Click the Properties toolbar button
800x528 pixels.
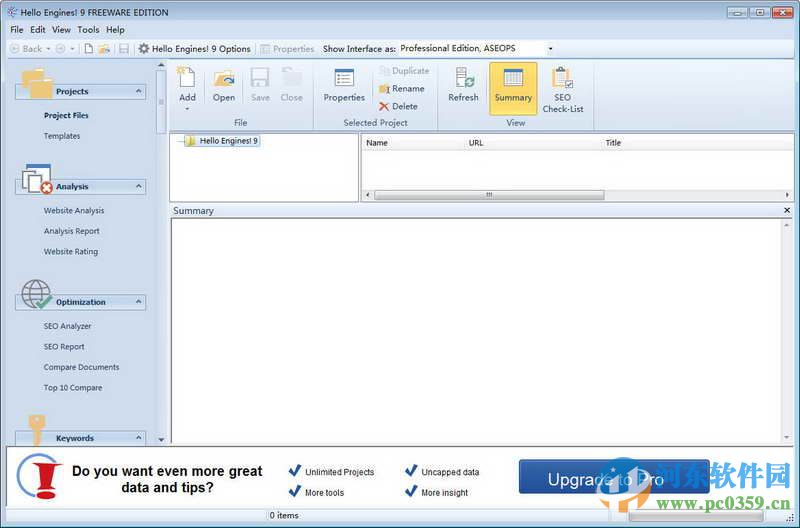[287, 49]
